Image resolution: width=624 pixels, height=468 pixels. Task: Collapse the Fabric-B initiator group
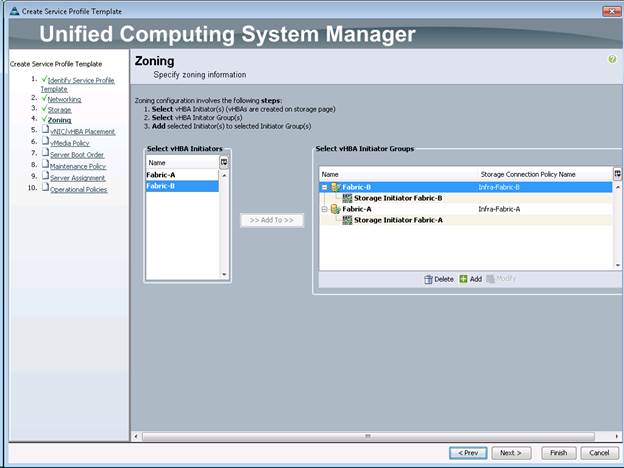tap(325, 187)
